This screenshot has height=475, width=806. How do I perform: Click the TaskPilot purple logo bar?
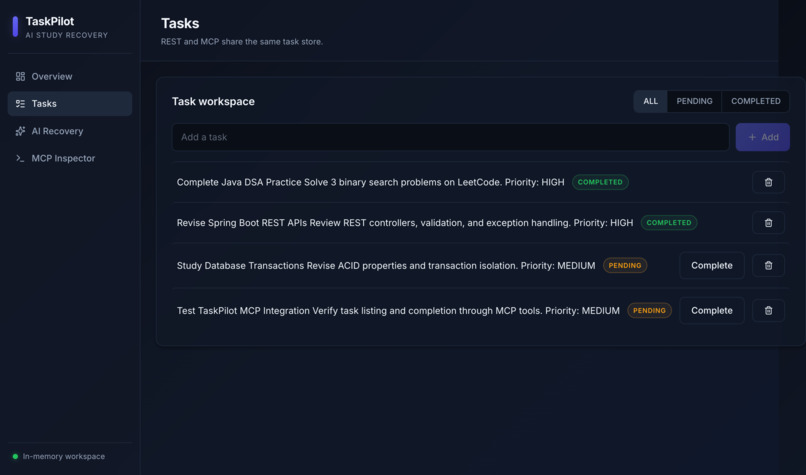(15, 27)
